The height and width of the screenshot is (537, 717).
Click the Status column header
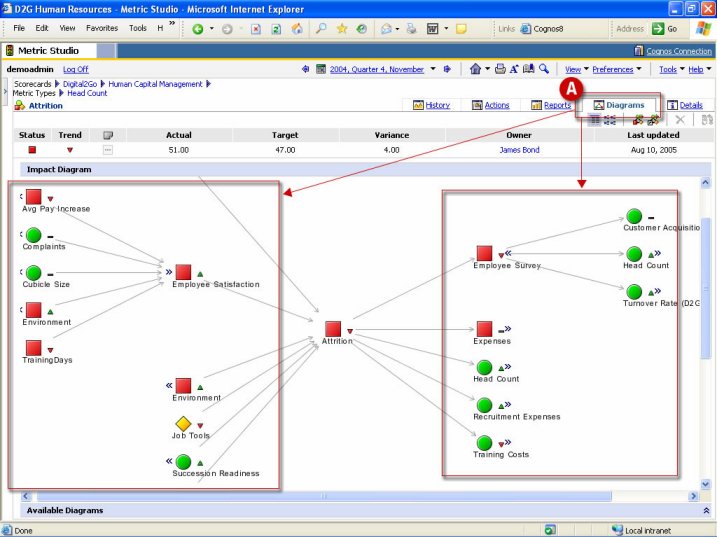pos(32,135)
